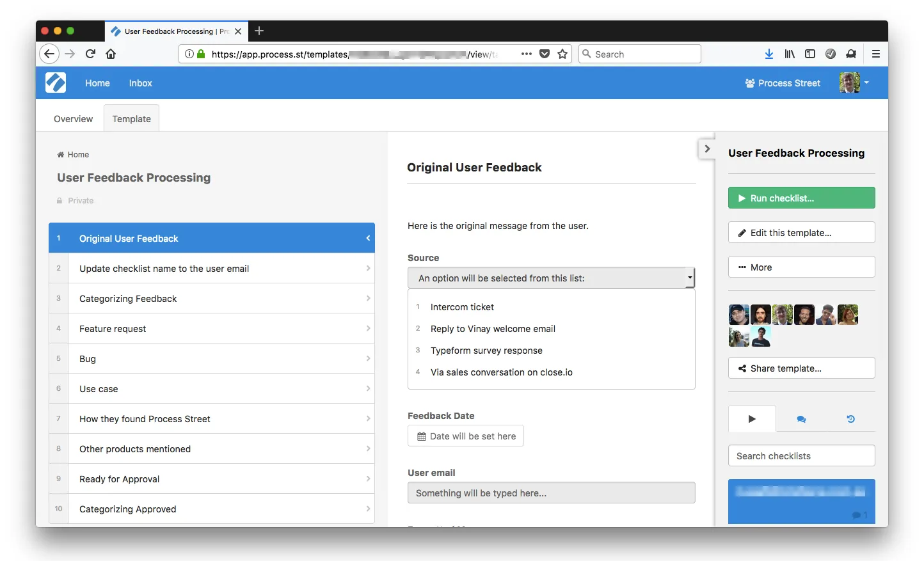Open Other products mentioned task
The height and width of the screenshot is (561, 924).
coord(212,449)
